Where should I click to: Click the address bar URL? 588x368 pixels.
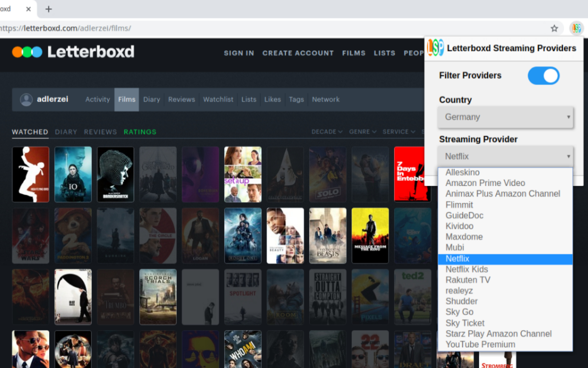(65, 29)
